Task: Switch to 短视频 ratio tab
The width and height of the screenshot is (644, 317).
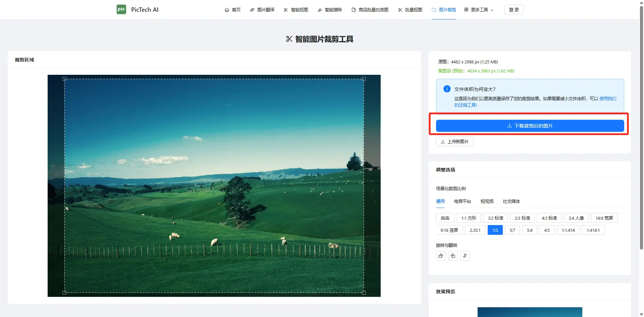Action: tap(487, 201)
